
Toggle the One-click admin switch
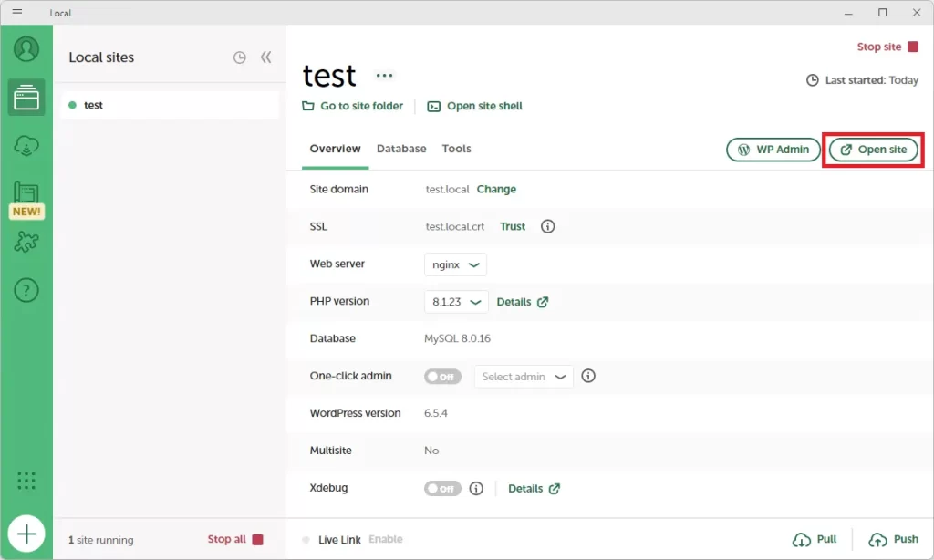click(442, 376)
